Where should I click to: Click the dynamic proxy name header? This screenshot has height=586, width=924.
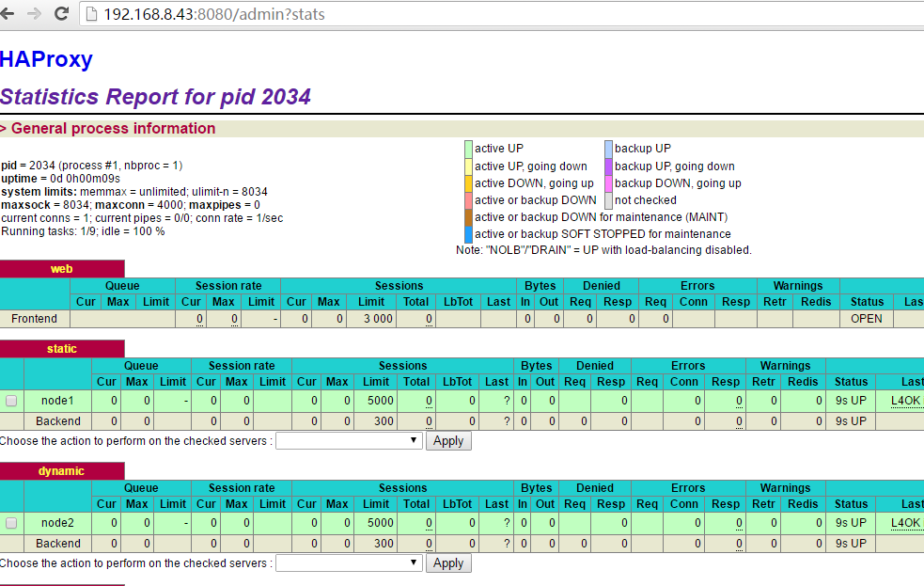(x=62, y=471)
